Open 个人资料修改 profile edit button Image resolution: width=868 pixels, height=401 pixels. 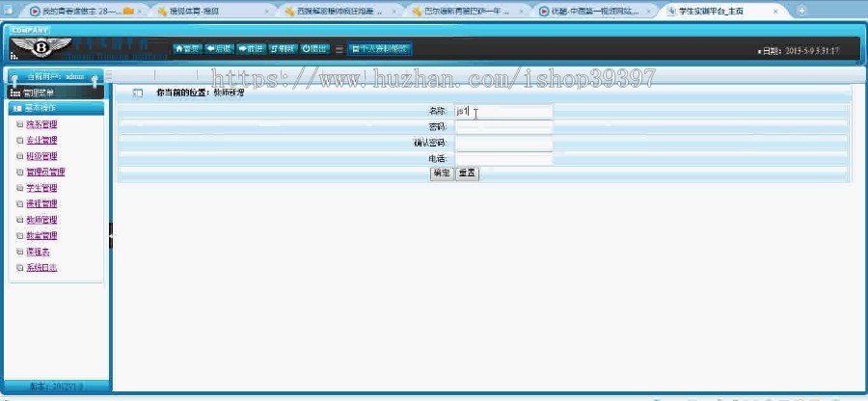pos(380,48)
